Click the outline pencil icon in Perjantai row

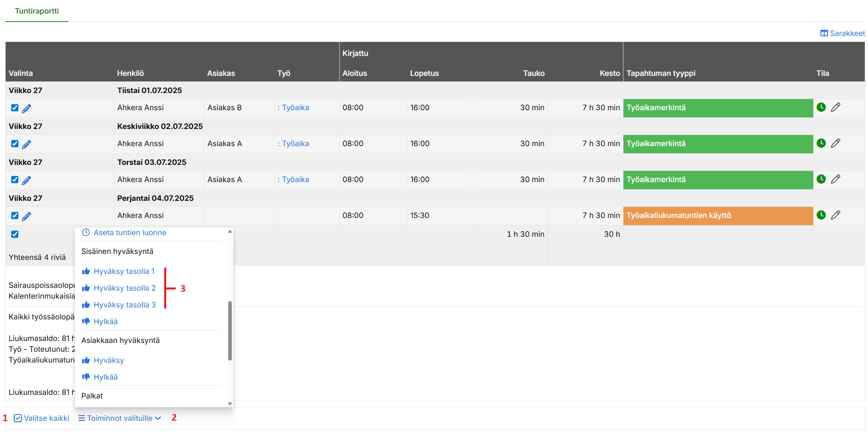pyautogui.click(x=835, y=215)
